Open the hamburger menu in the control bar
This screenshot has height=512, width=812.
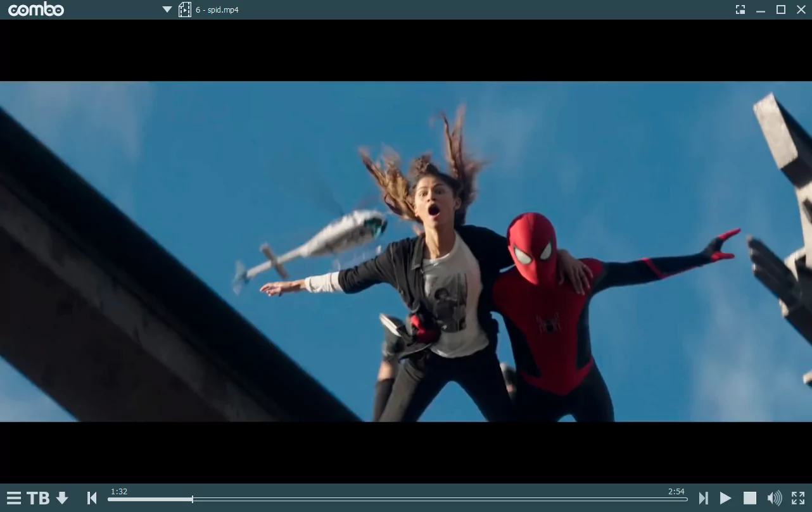[14, 498]
